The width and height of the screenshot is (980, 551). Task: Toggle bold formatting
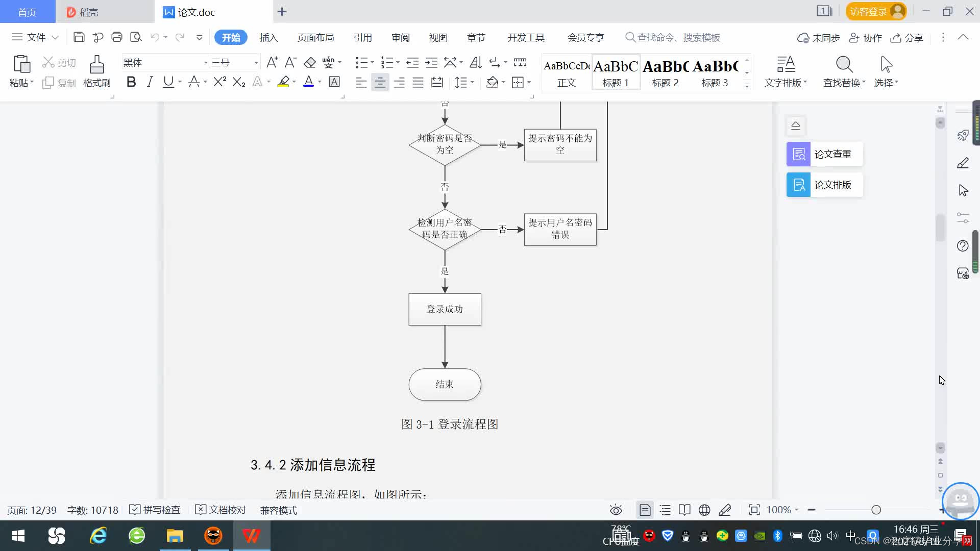click(131, 82)
